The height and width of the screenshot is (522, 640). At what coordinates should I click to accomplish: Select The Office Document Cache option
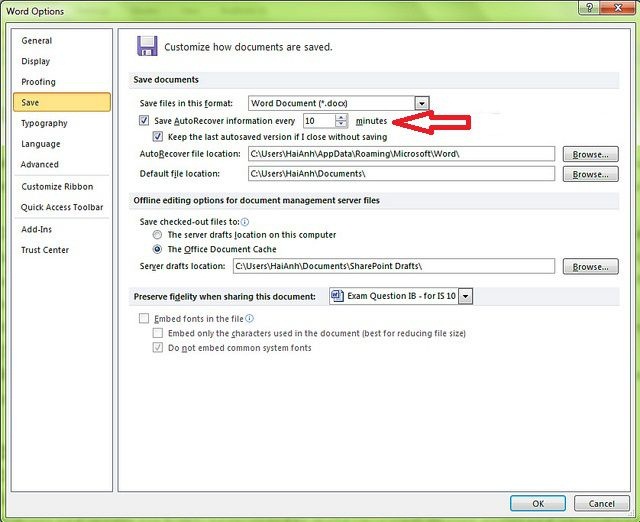(x=158, y=249)
